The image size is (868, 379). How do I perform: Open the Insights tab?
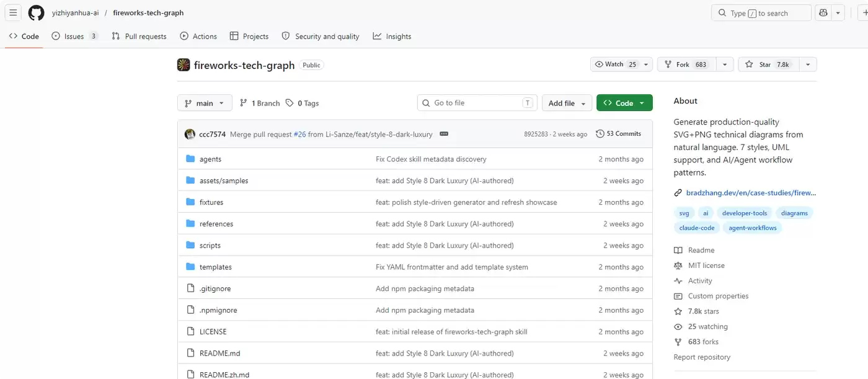392,36
